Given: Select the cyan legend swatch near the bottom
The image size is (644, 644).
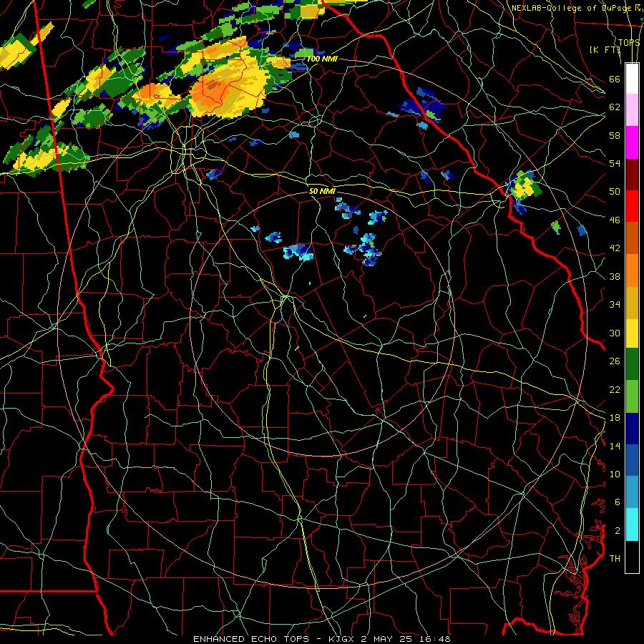Looking at the screenshot, I should point(632,525).
